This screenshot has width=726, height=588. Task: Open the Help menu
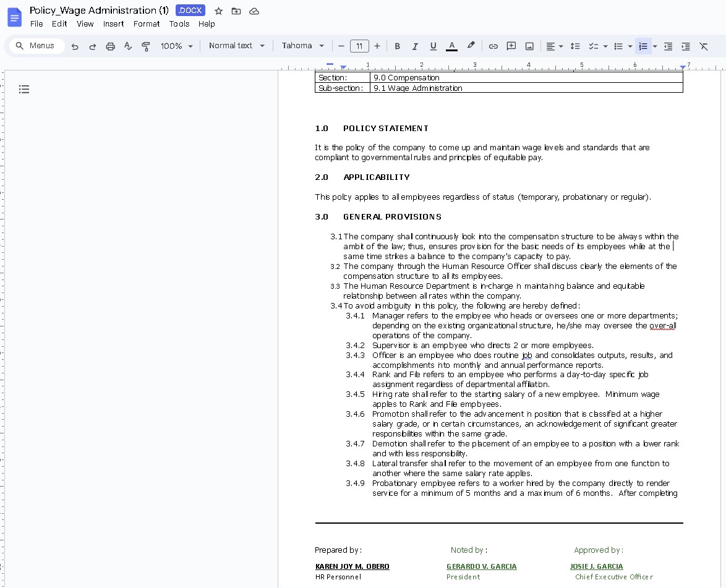click(x=207, y=24)
